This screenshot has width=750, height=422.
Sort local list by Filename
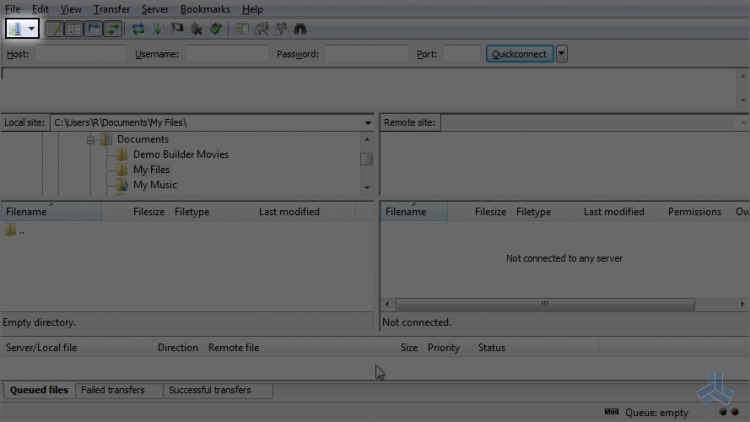coord(51,211)
